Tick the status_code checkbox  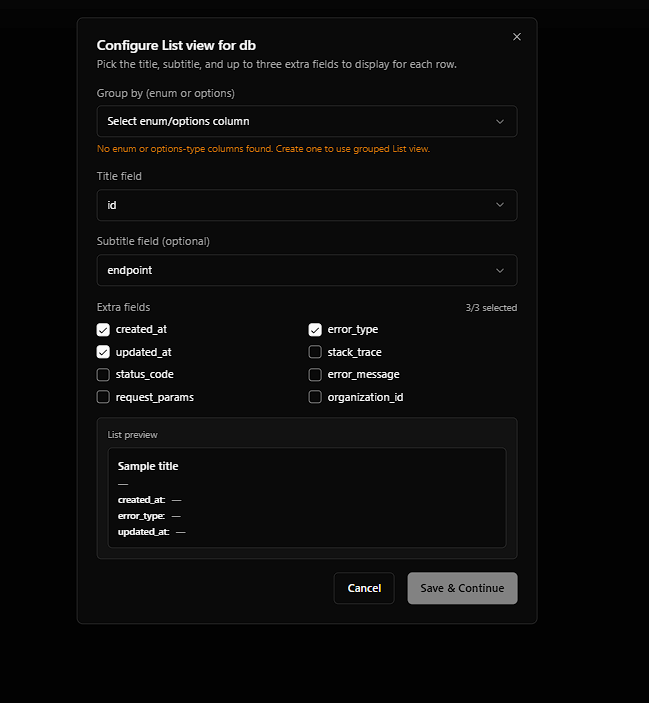(x=103, y=374)
